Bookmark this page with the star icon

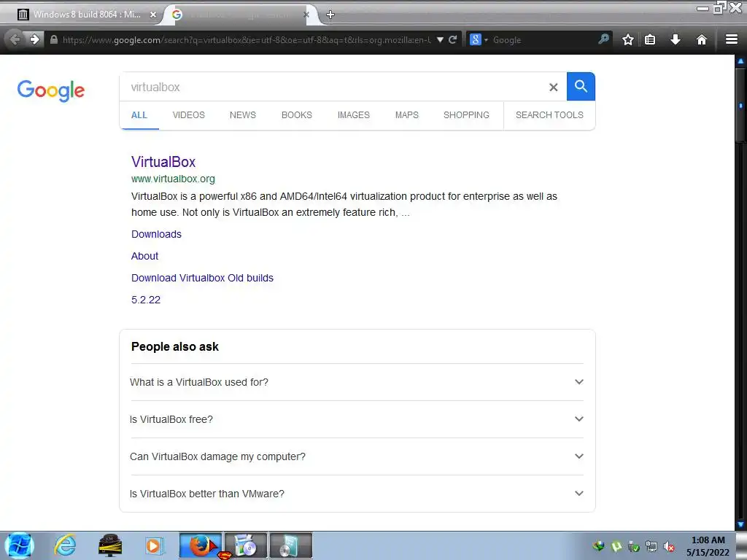[628, 39]
